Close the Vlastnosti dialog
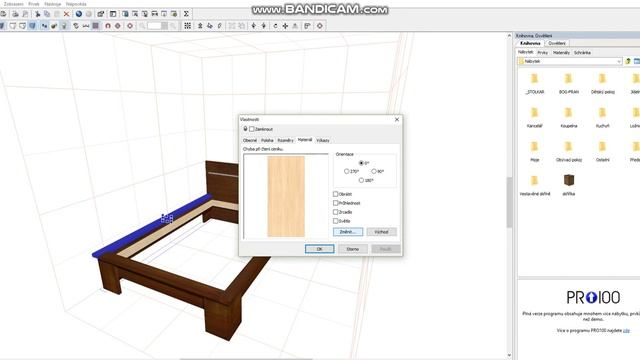This screenshot has width=640, height=360. [x=397, y=120]
